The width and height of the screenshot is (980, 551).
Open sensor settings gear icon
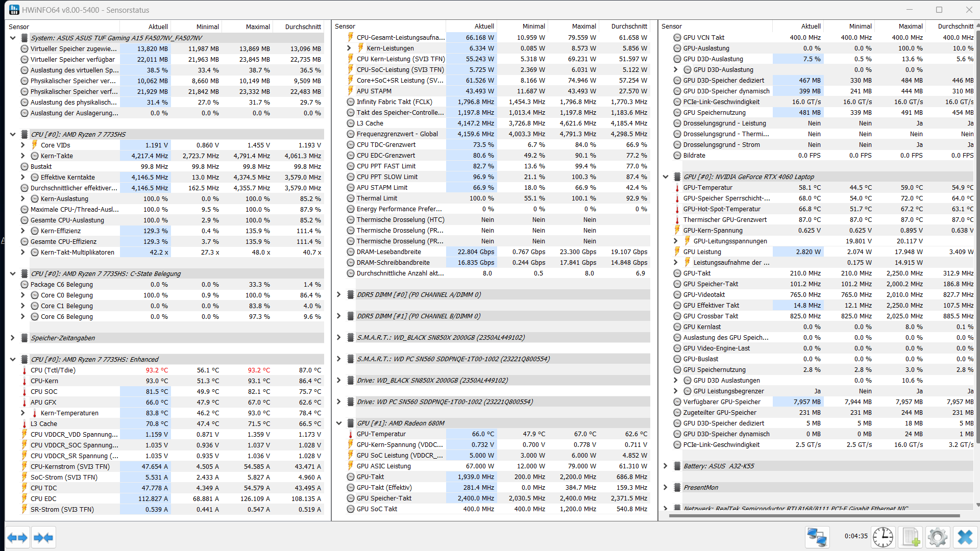pos(938,537)
